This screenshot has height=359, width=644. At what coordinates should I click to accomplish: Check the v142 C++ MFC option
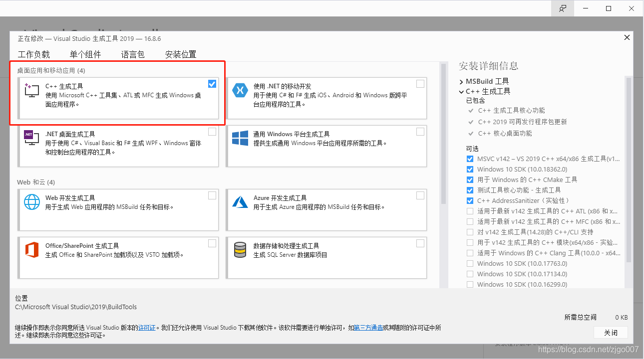470,221
